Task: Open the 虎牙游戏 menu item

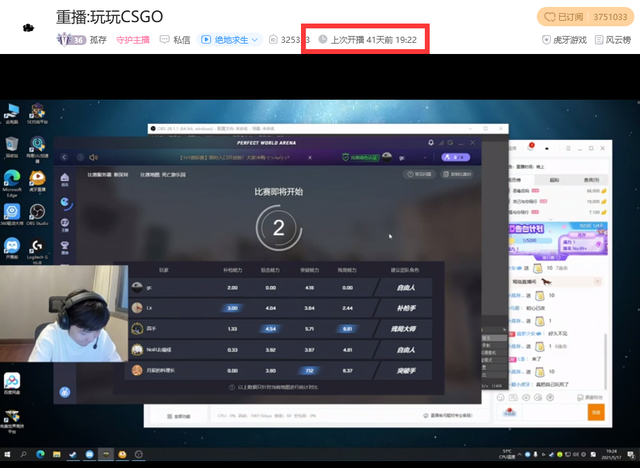Action: (x=565, y=40)
